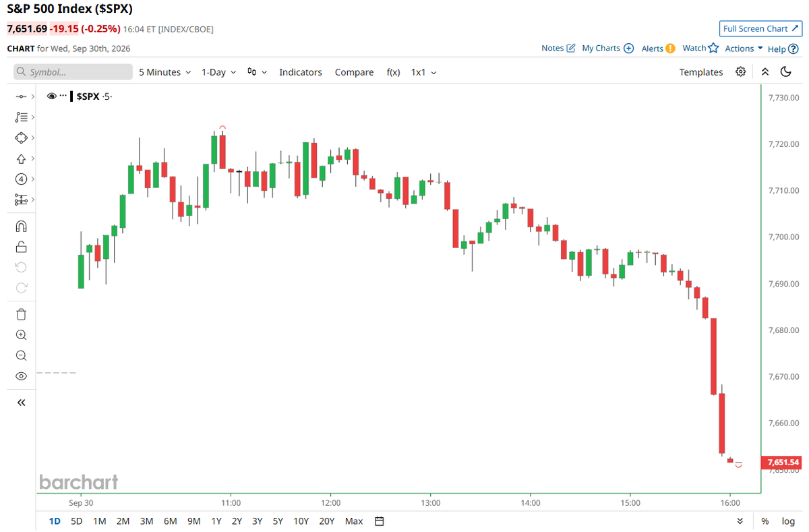Select the shapes drawing tool

[x=21, y=138]
